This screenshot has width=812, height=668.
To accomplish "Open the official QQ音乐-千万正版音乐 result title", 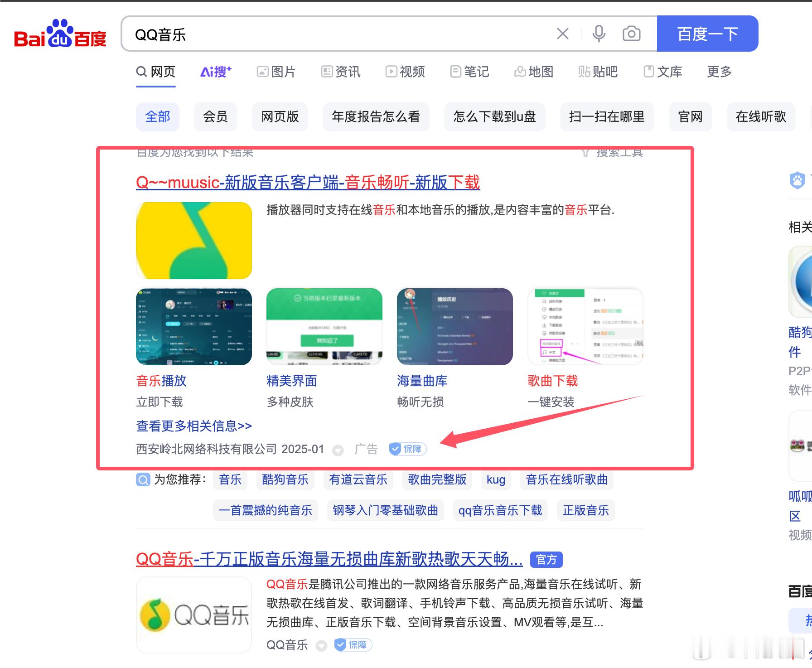I will [329, 559].
